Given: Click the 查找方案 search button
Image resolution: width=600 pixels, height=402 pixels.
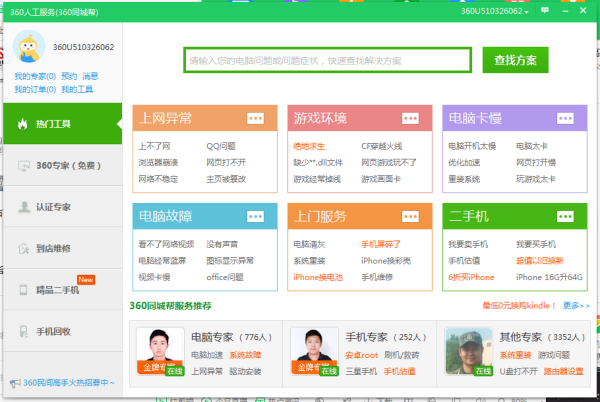Looking at the screenshot, I should (x=515, y=60).
